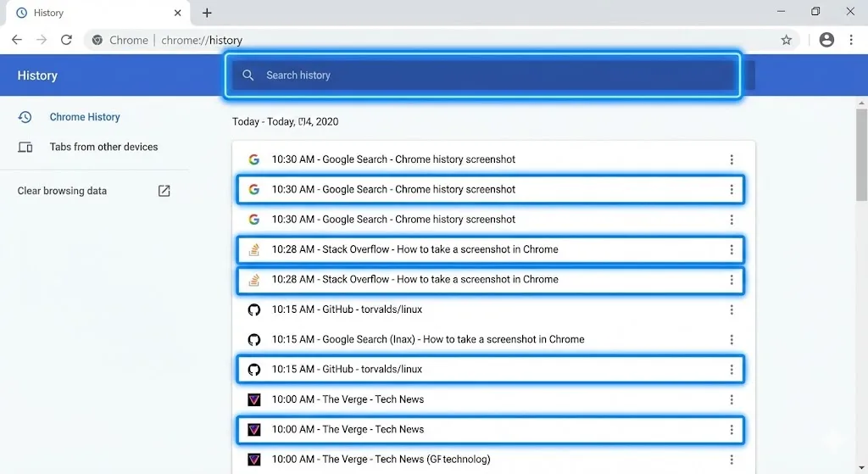Bookmark this page with the star icon

[x=786, y=40]
